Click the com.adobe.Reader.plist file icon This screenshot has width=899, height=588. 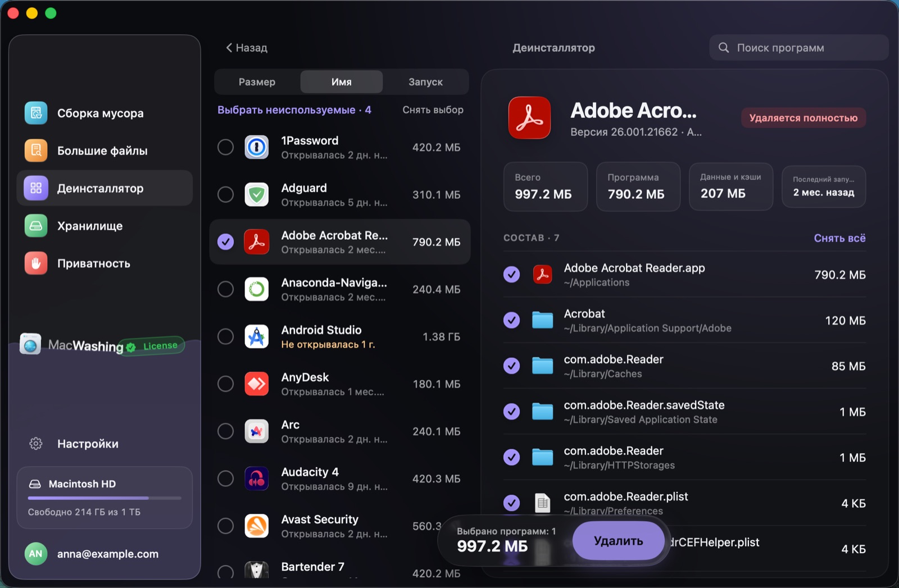point(543,503)
